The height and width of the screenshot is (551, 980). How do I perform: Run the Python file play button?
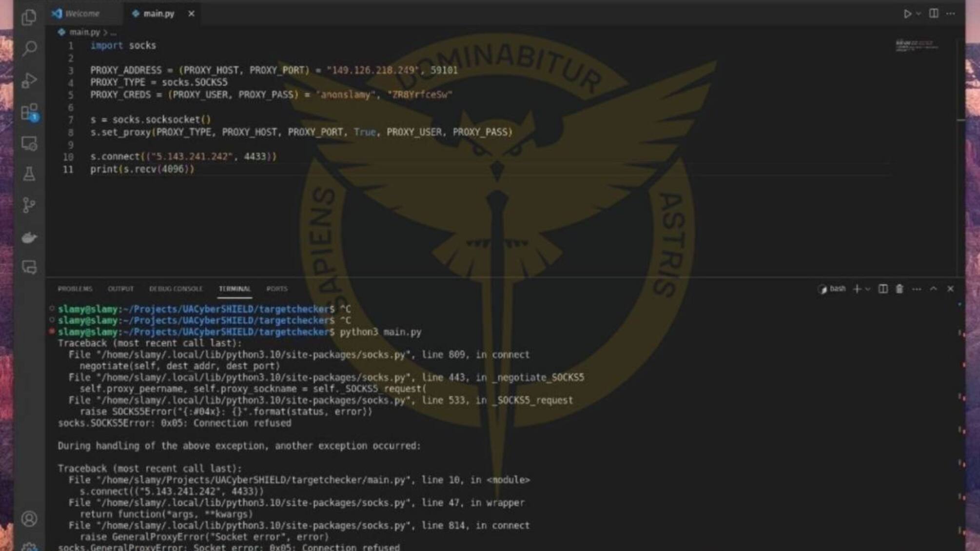click(907, 14)
